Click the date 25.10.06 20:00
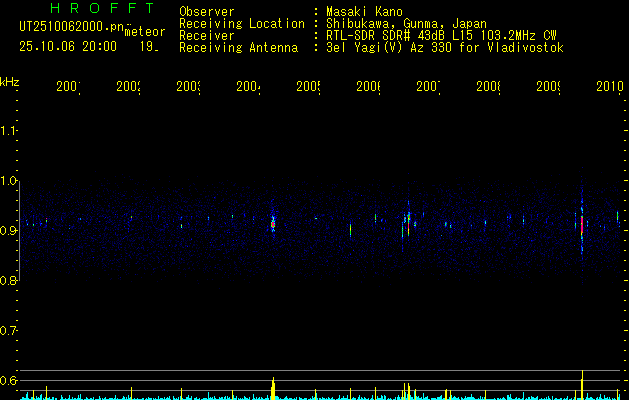Viewport: 629px width, 400px height. click(68, 47)
